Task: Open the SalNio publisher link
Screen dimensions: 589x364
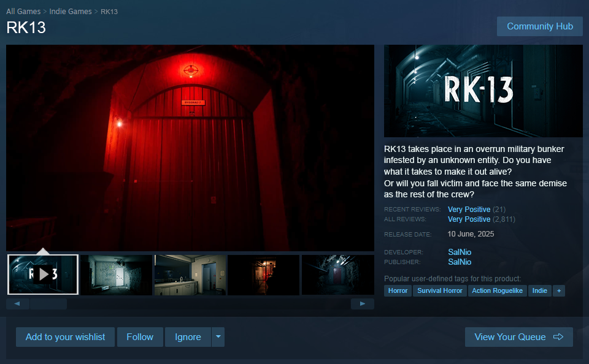Action: (x=460, y=262)
